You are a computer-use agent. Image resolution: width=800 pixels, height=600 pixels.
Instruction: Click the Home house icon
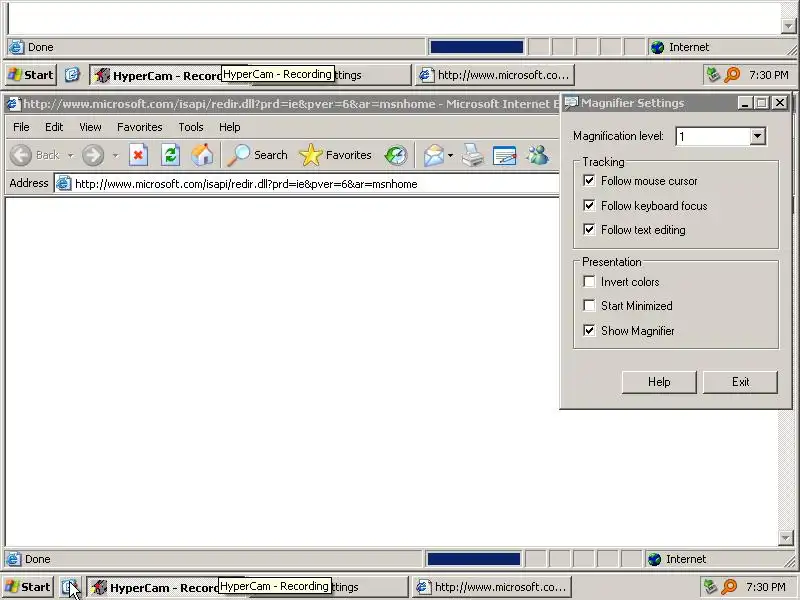[202, 155]
